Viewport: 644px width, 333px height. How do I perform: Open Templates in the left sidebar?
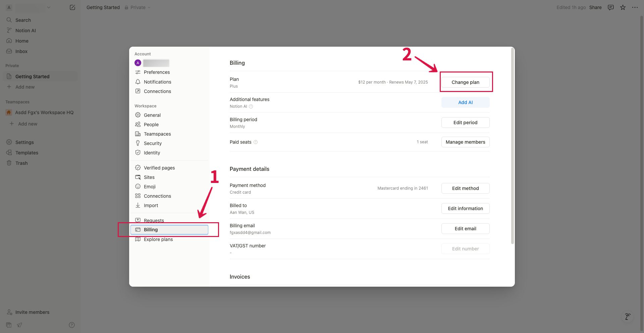(x=40, y=153)
